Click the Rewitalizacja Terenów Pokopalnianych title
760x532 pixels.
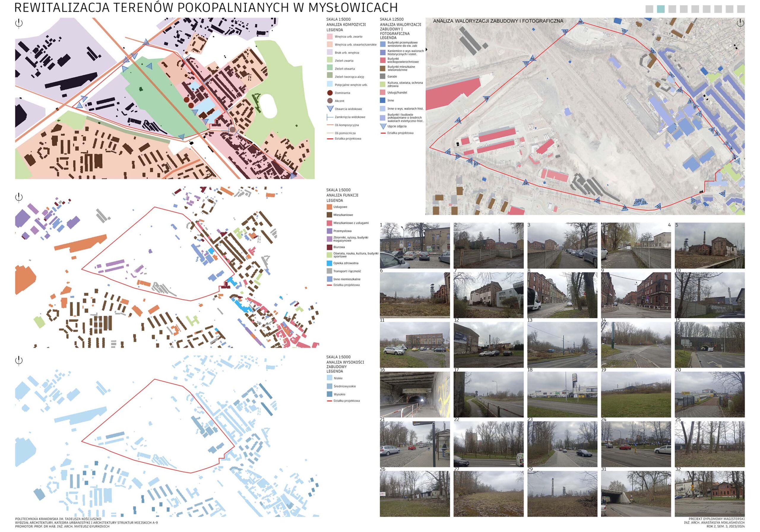pos(206,7)
